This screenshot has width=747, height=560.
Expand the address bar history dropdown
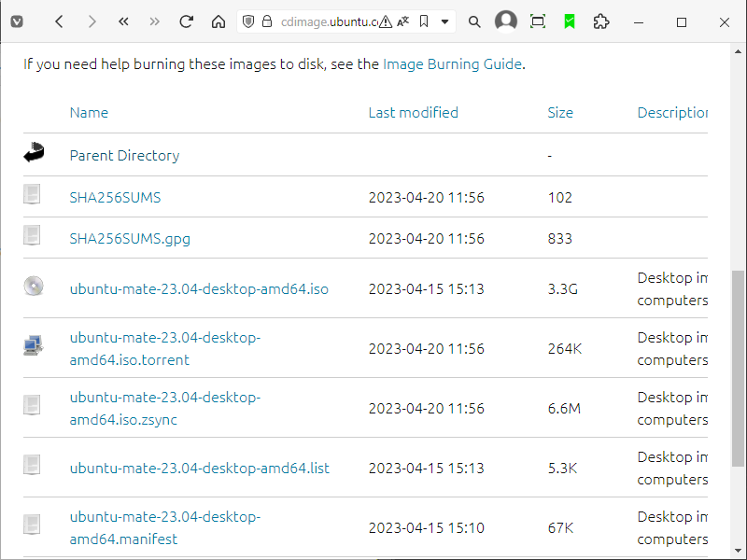pyautogui.click(x=445, y=21)
